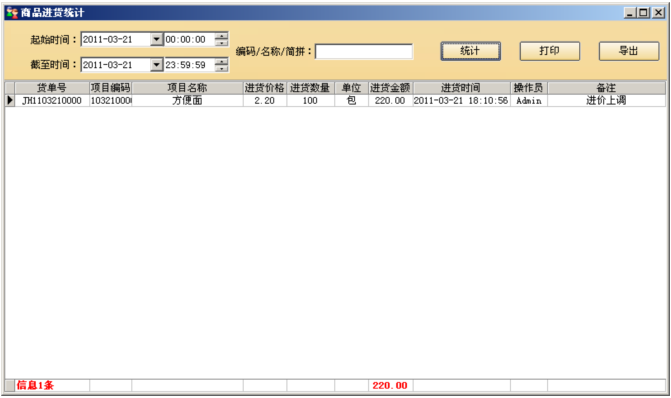Click the 进价上调 remark cell

pos(606,101)
